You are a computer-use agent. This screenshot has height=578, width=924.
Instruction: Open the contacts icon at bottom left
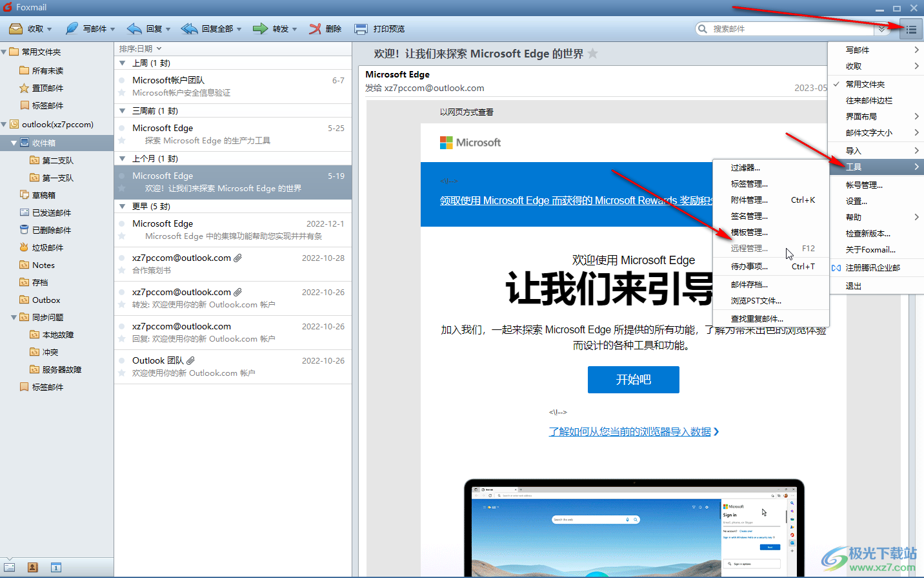pos(33,567)
